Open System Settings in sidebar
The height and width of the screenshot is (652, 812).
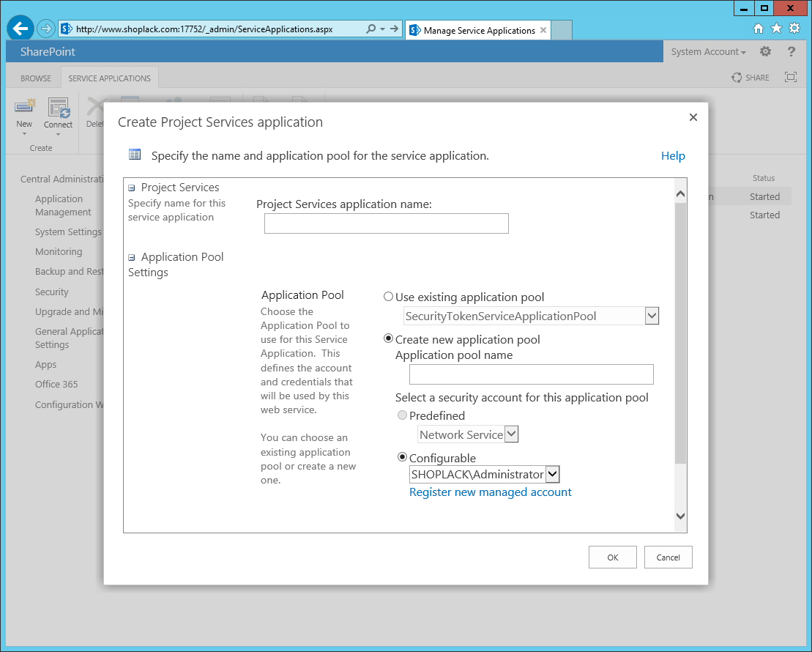click(x=68, y=231)
